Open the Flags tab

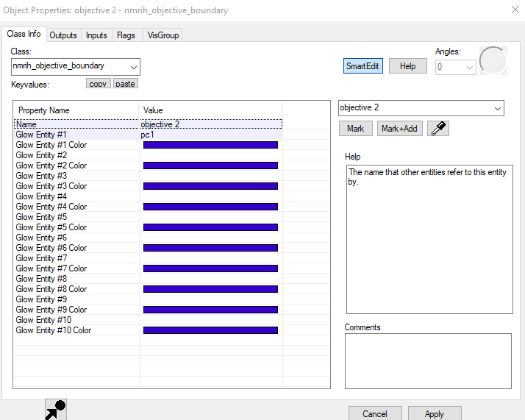(126, 35)
